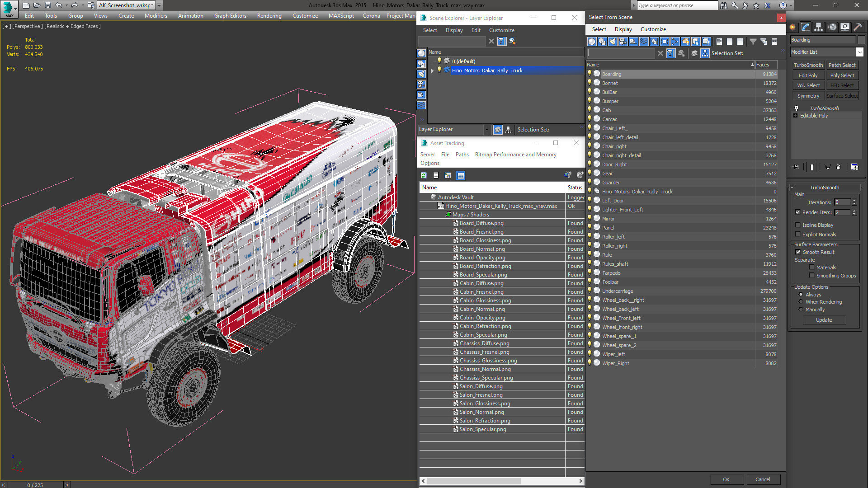
Task: Click Select None icon in Select From Scene
Action: pyautogui.click(x=730, y=42)
